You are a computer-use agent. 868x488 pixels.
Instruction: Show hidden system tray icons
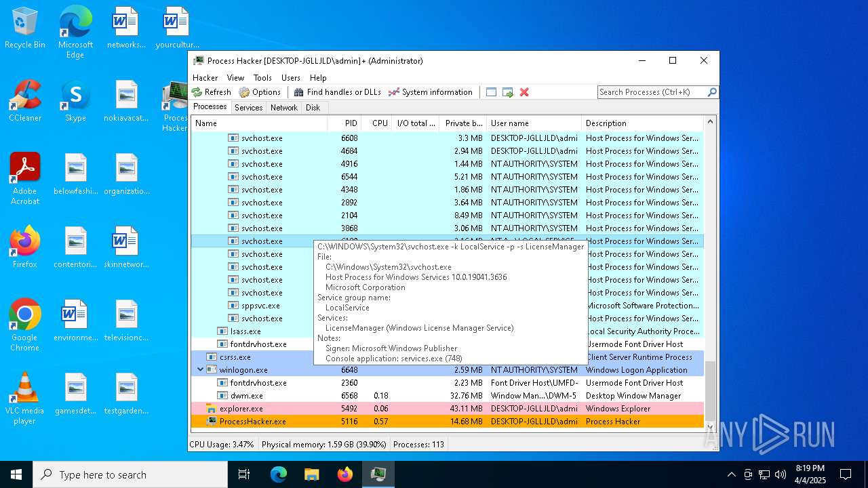tap(731, 474)
